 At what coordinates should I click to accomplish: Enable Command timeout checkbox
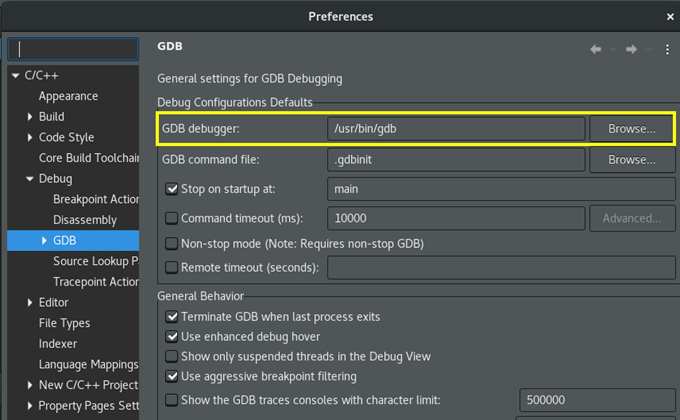[x=172, y=218]
